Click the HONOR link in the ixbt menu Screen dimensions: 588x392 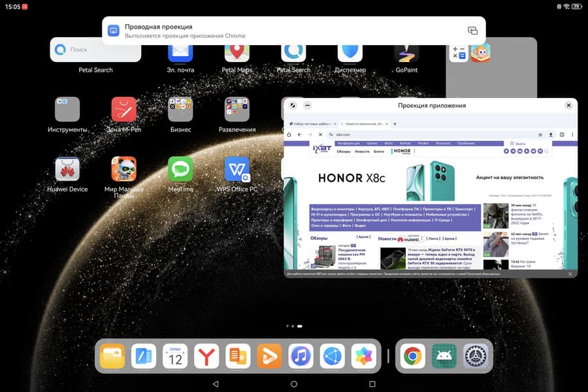402,151
